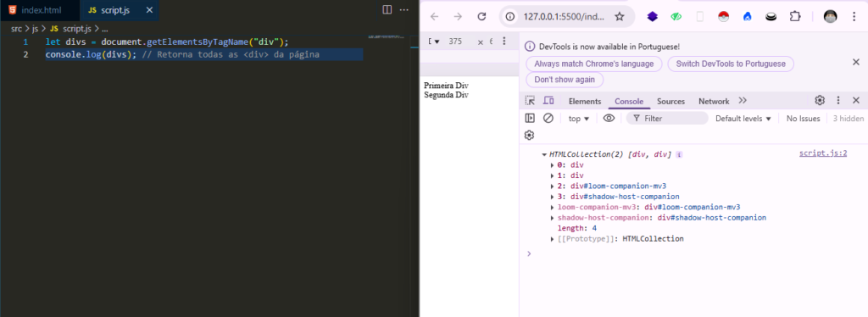Click the live expression eye icon

click(609, 118)
